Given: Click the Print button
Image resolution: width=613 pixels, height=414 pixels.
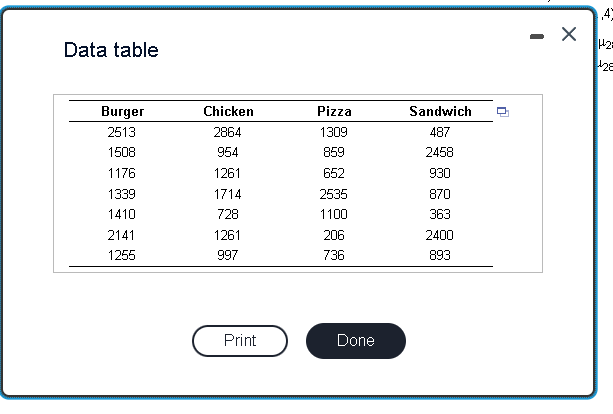Looking at the screenshot, I should coord(240,341).
